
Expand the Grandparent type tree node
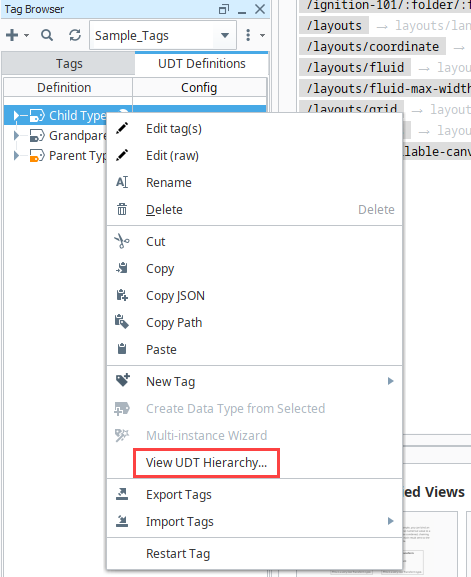pos(16,135)
